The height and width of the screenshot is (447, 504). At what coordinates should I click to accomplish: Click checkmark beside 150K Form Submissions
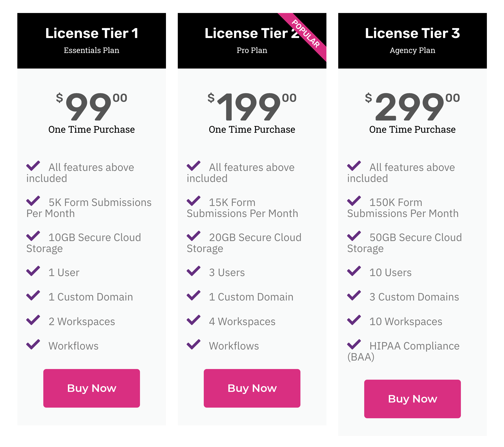(x=354, y=201)
